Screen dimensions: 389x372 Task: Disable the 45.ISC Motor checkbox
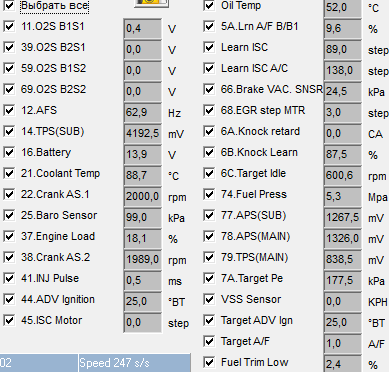click(x=9, y=320)
